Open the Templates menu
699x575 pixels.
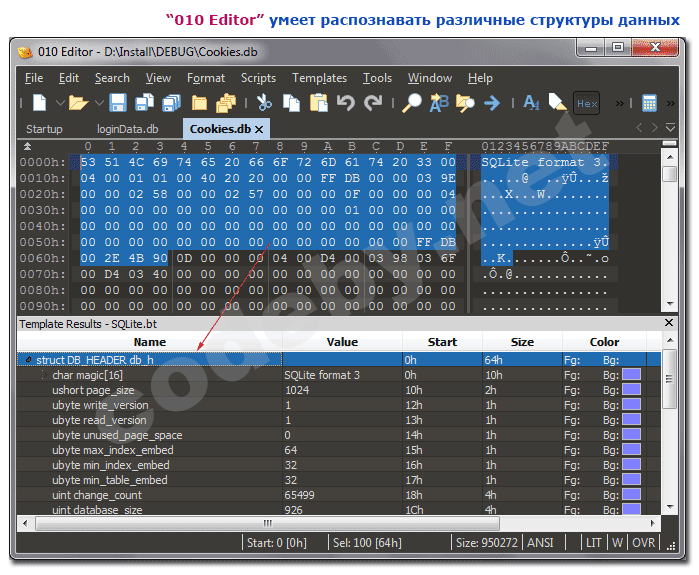pos(319,78)
